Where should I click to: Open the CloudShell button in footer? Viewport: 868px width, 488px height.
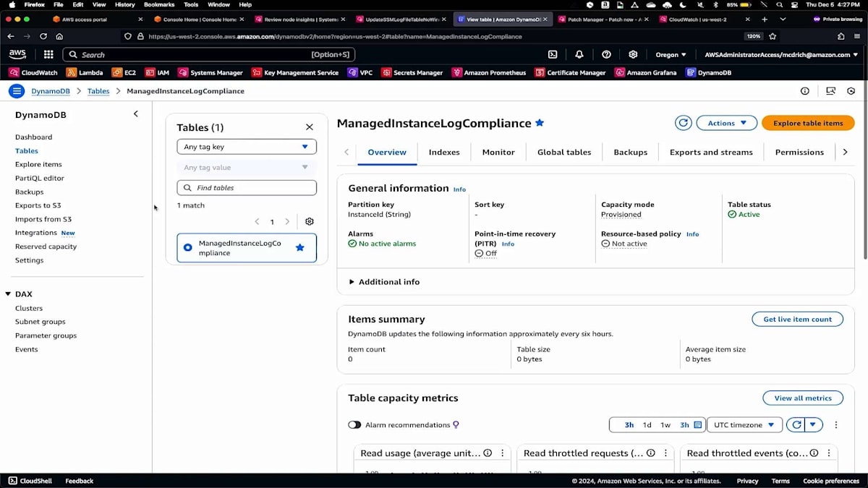pyautogui.click(x=30, y=481)
